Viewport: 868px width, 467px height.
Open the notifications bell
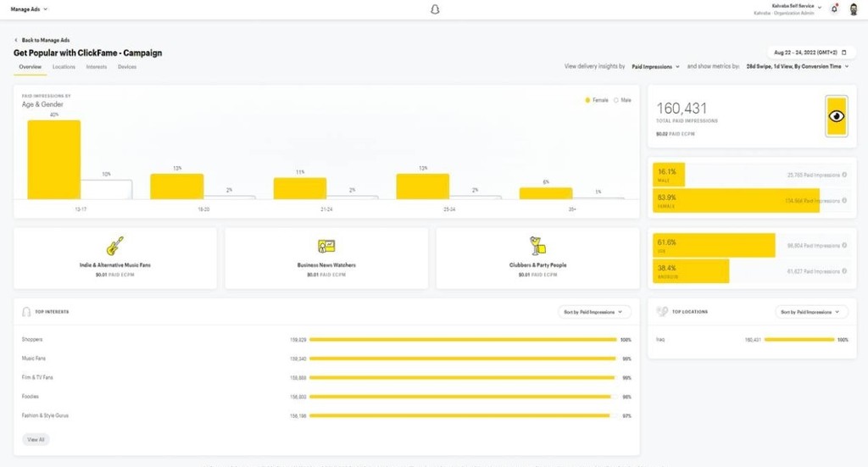coord(834,8)
